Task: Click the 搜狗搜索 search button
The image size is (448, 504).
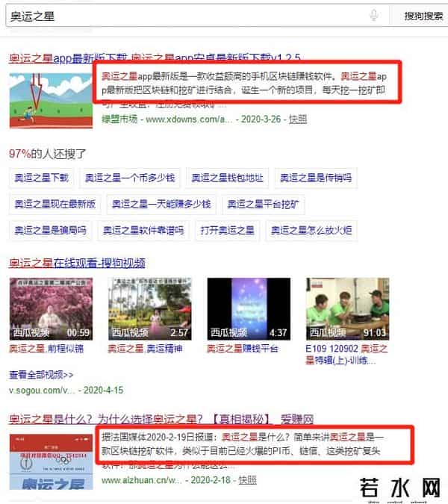Action: point(423,16)
